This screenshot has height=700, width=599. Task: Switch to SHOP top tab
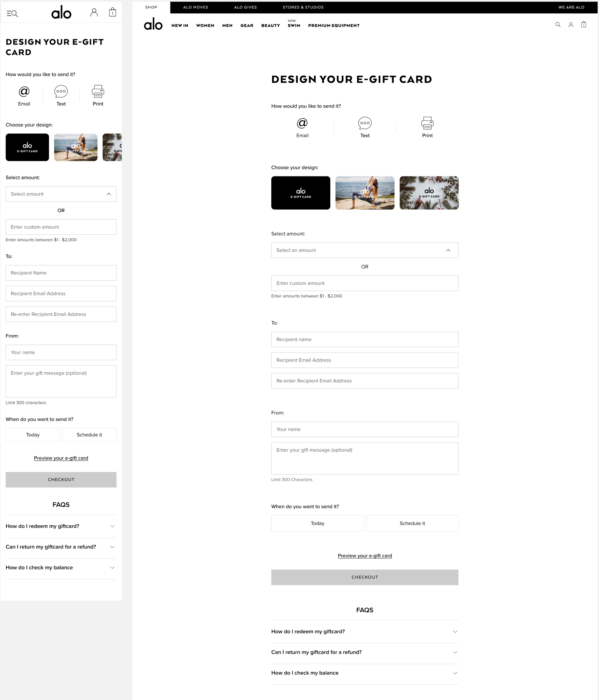[151, 7]
